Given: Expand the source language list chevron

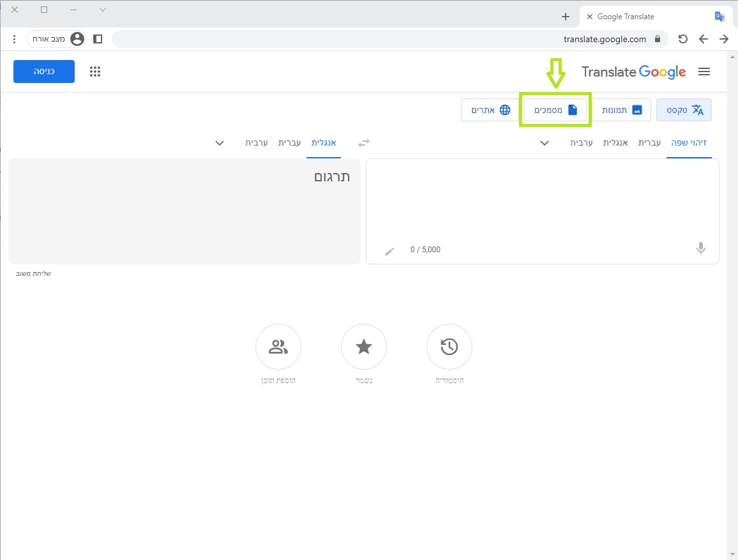Looking at the screenshot, I should pos(545,143).
